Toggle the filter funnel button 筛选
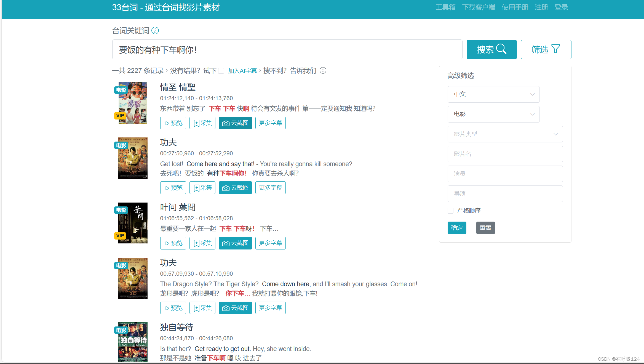The image size is (644, 364). point(546,50)
